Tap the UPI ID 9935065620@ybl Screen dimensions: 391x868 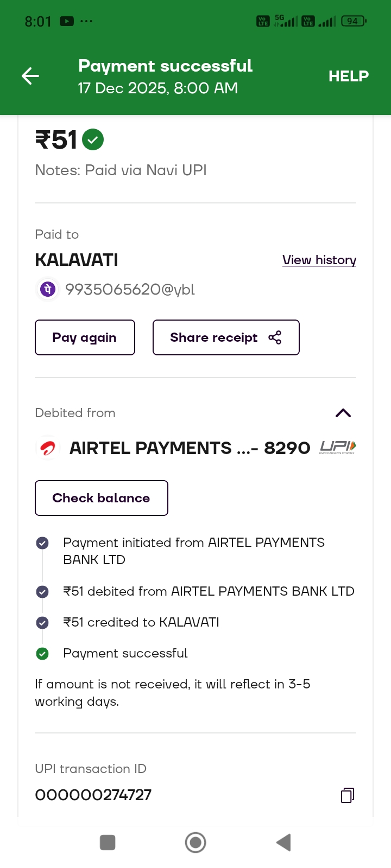pyautogui.click(x=130, y=289)
